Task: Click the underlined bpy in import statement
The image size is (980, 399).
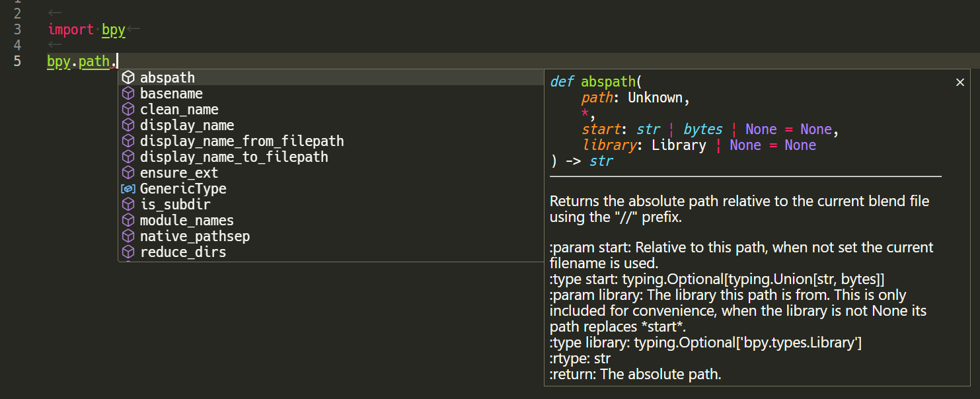Action: (x=113, y=29)
